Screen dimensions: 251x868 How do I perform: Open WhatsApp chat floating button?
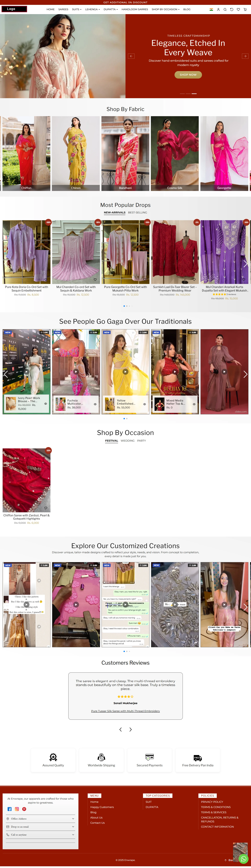pos(243,859)
